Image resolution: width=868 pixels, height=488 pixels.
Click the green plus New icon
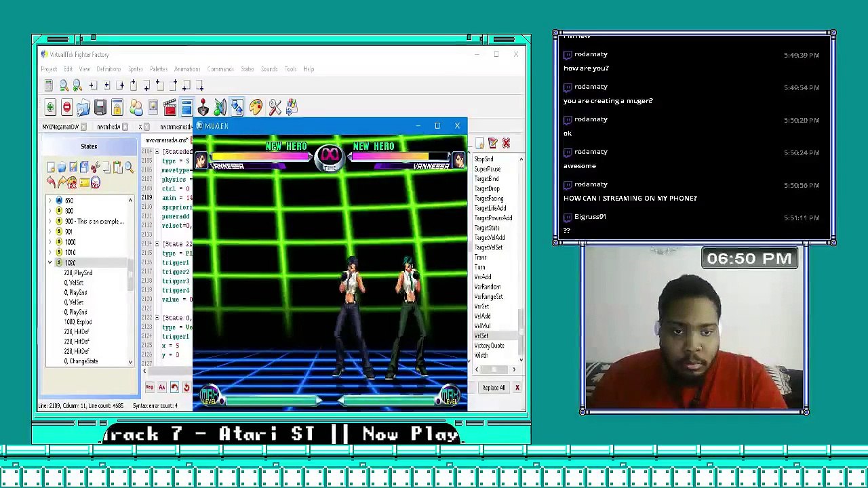tap(50, 107)
